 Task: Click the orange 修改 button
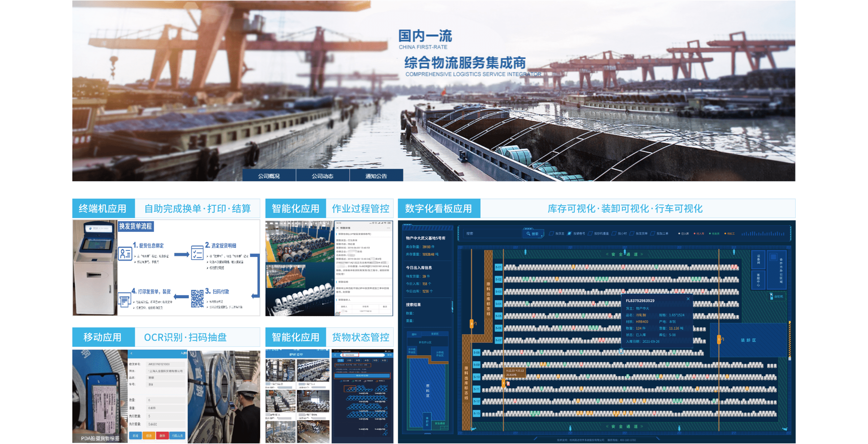[149, 436]
